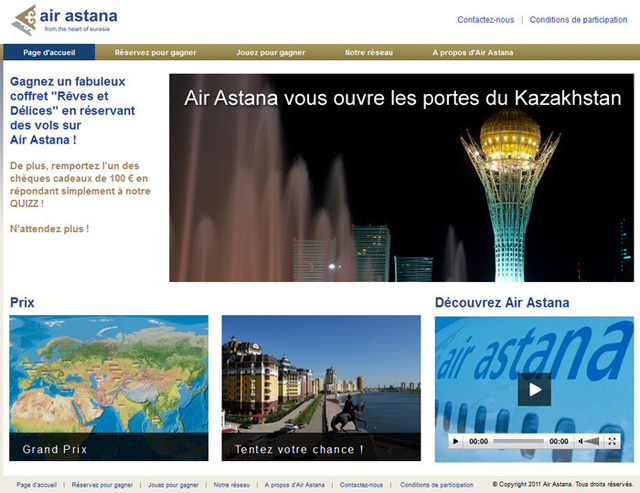Click the small play icon in the video control bar

456,441
